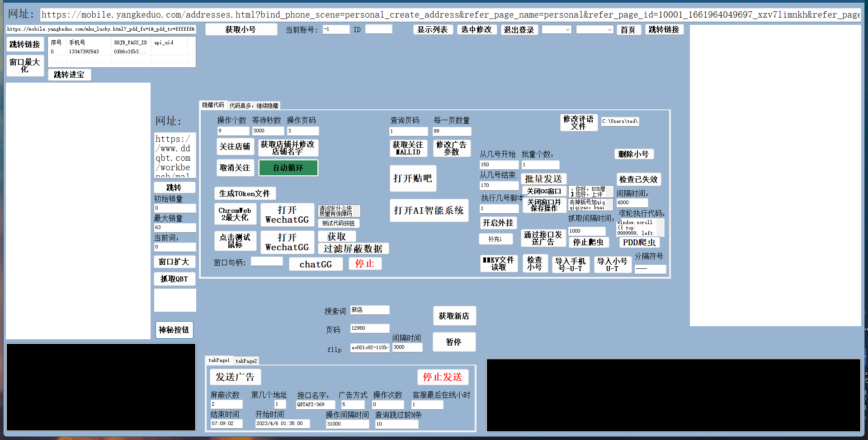Click the 获取新店 button

point(454,316)
